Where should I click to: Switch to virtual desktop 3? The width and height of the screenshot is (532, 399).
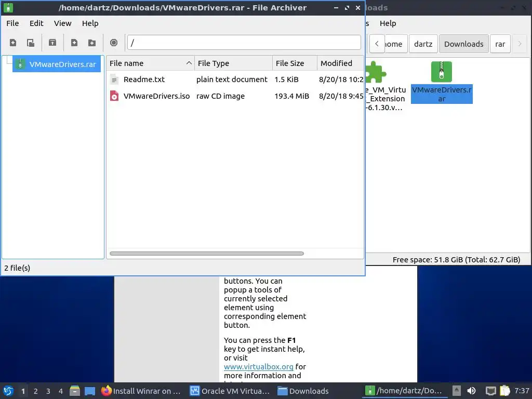(48, 391)
